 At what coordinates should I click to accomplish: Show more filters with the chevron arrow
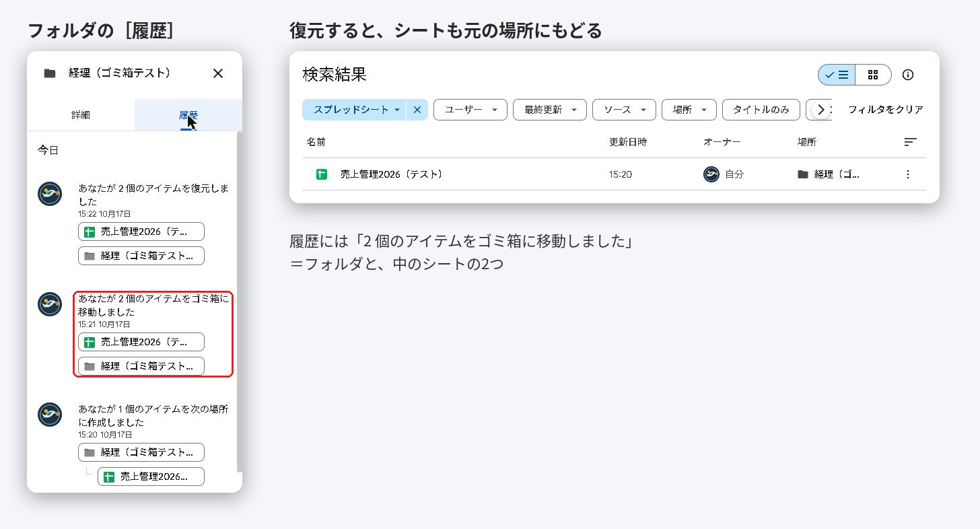[x=821, y=110]
